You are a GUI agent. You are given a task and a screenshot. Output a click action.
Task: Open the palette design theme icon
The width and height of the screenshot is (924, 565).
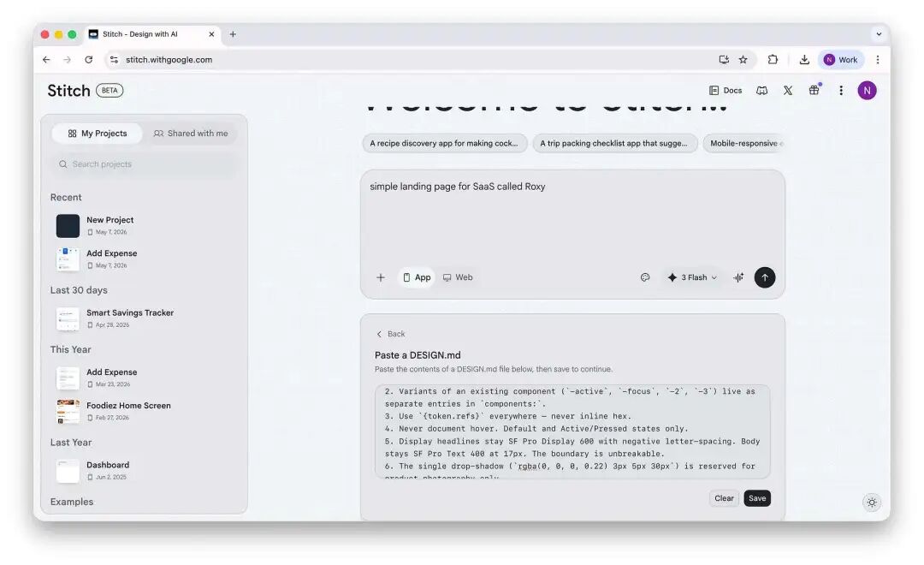coord(645,277)
